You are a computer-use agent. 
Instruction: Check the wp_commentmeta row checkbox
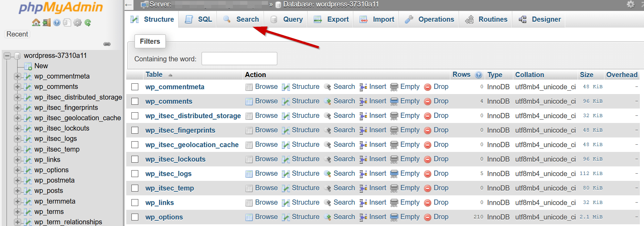135,87
